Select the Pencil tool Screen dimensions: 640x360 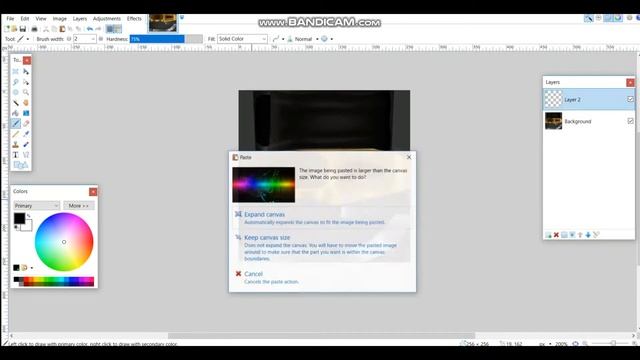click(x=16, y=134)
